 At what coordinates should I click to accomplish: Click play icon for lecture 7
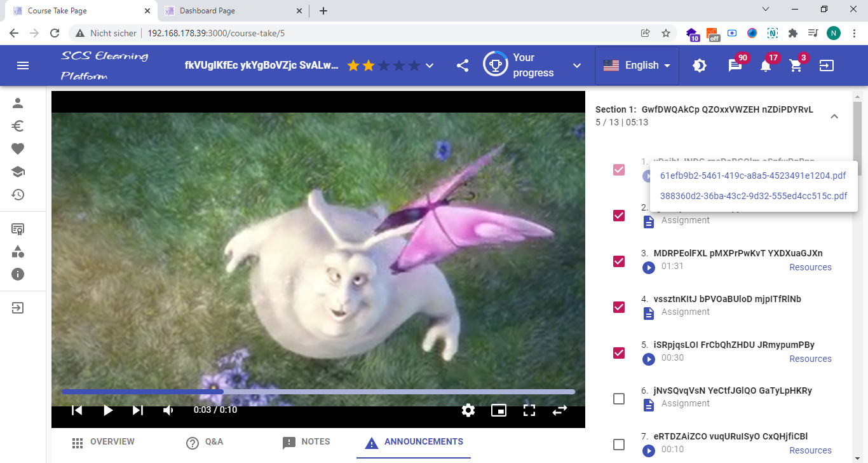(x=648, y=451)
